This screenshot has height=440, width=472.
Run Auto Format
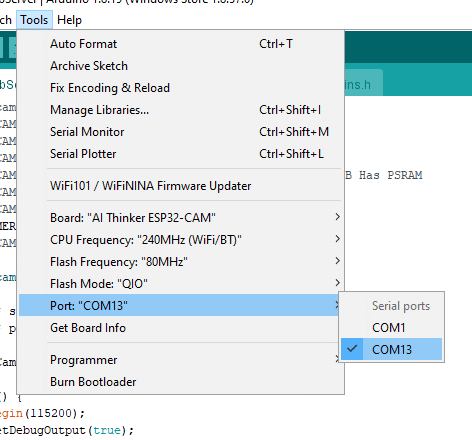[180, 44]
